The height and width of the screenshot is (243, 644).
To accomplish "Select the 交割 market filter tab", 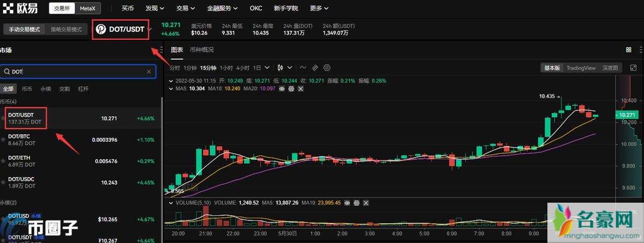I will [x=64, y=89].
